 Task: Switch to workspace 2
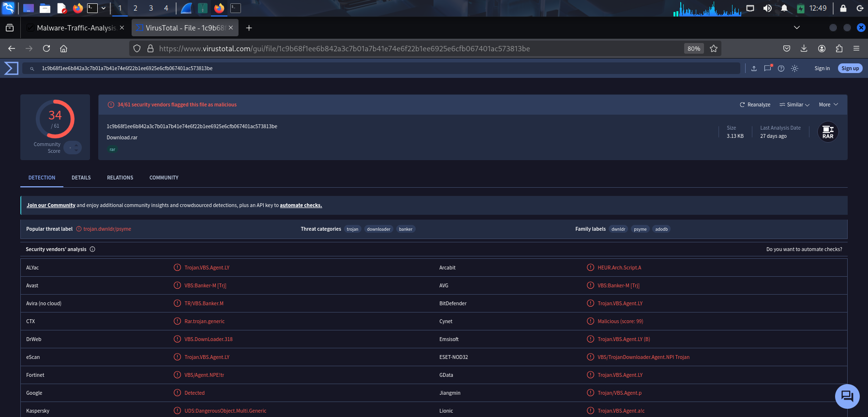click(135, 8)
